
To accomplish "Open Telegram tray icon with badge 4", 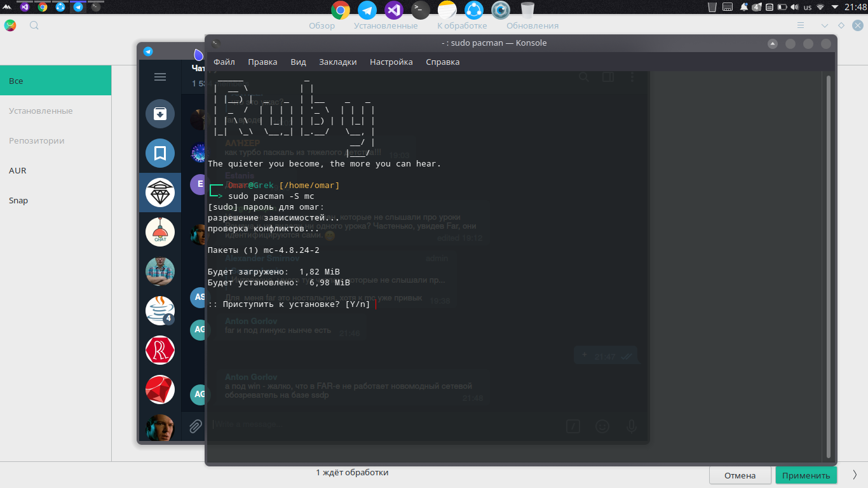I will click(757, 7).
